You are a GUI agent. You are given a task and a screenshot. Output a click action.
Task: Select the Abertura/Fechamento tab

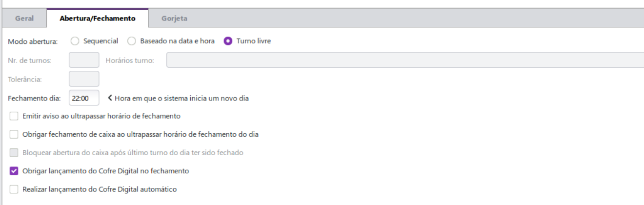97,19
